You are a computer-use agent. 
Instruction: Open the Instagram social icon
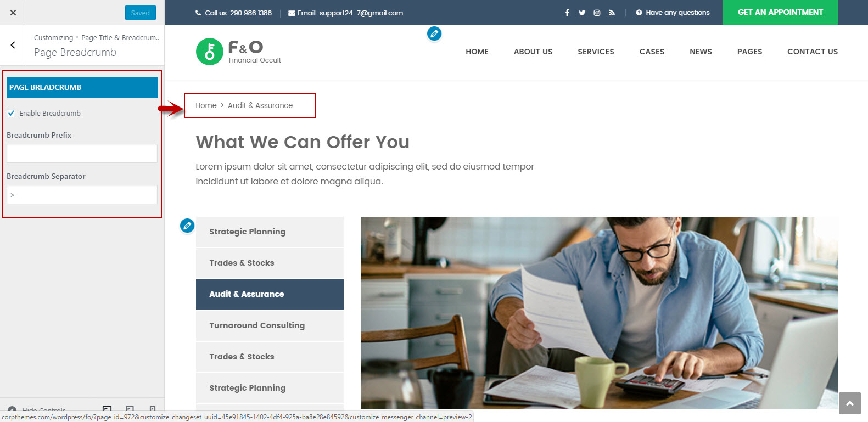(x=597, y=13)
